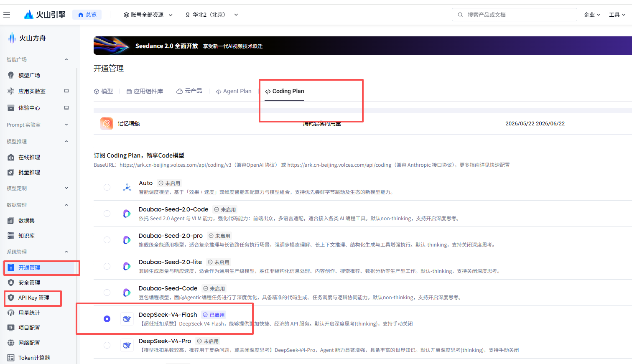The image size is (632, 364).
Task: Click the external window icon beside 应用实验室
Action: pos(66,91)
